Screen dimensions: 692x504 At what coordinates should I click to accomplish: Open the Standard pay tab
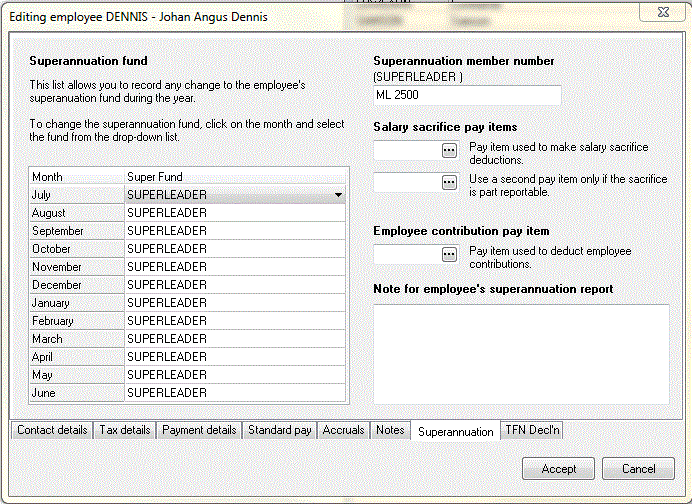click(x=279, y=430)
